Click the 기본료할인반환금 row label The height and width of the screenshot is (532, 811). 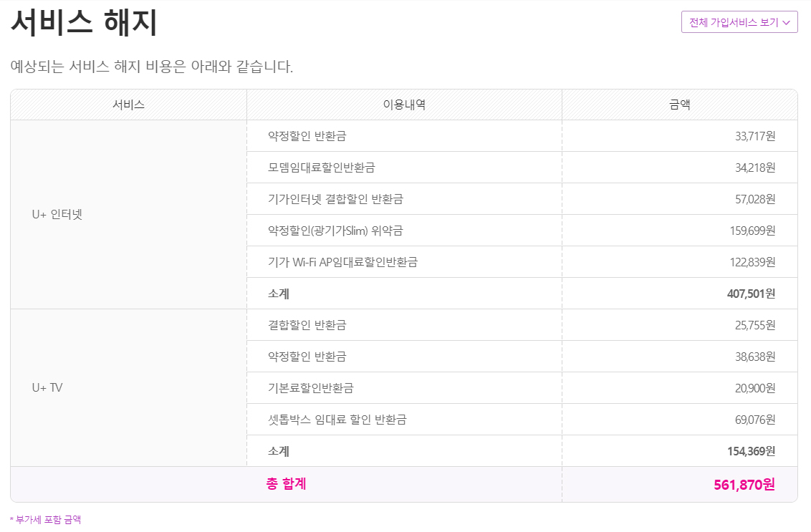[x=311, y=388]
